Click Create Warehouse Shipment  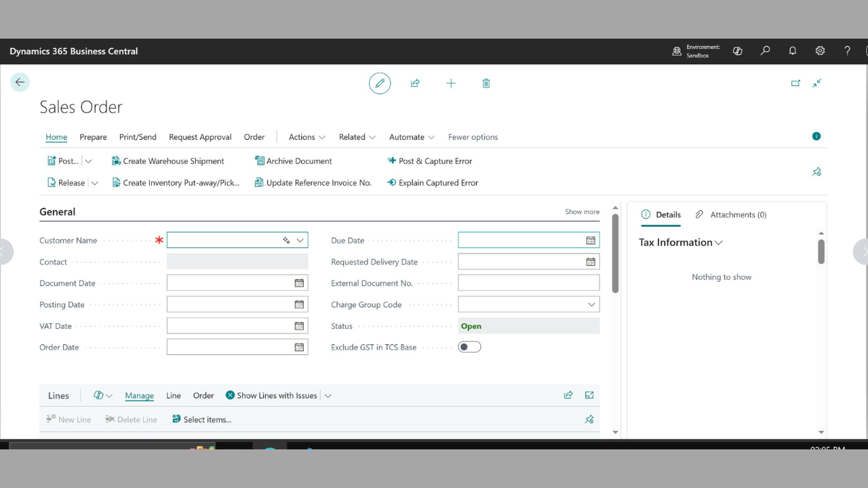[167, 161]
